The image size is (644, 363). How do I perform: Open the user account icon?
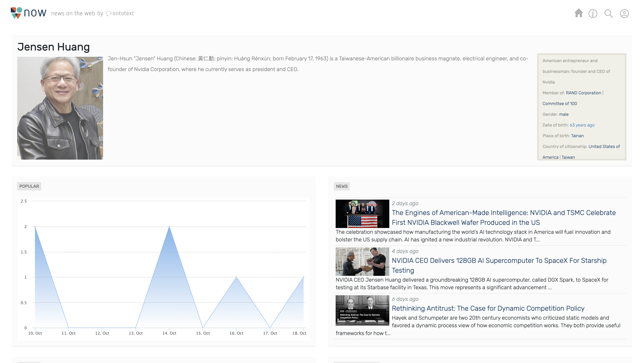click(624, 13)
